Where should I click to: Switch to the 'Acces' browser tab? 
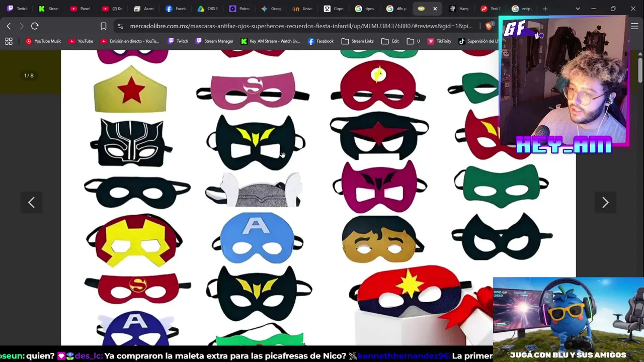[144, 9]
